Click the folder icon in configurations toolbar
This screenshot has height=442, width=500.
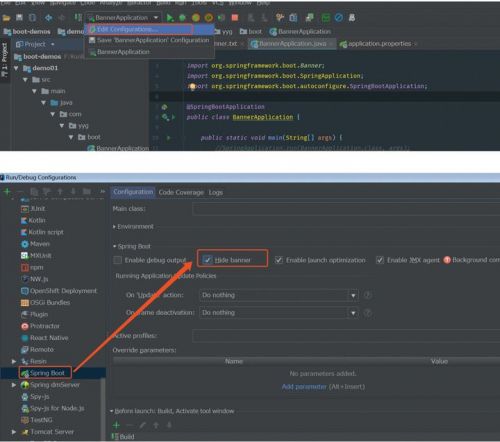(87, 192)
